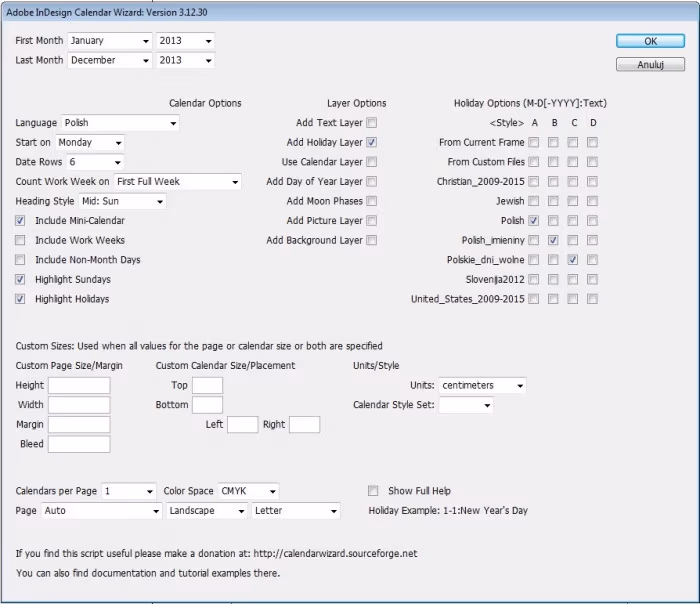Screen dimensions: 700x604
Task: Change the Start on day dropdown
Action: coord(90,142)
